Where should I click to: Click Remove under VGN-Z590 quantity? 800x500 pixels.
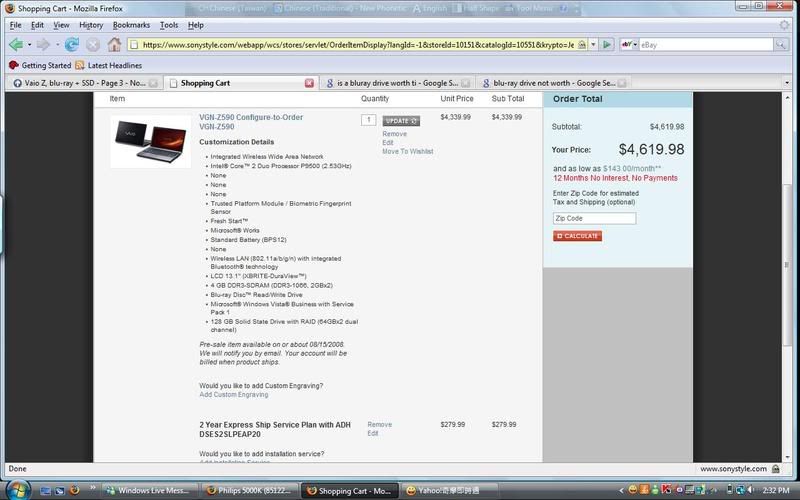394,134
